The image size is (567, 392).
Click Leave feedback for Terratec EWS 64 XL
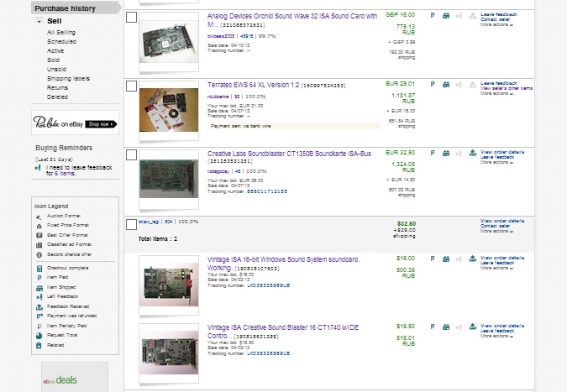click(498, 83)
